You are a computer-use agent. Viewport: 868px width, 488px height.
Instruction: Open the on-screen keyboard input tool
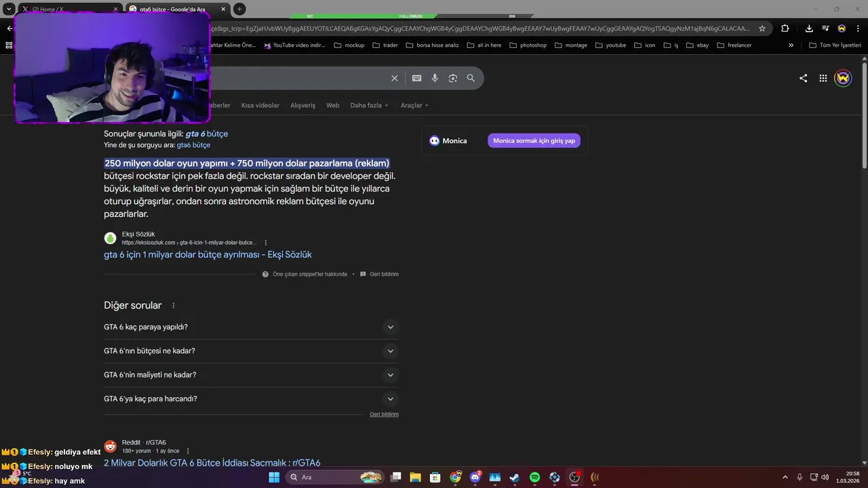417,78
